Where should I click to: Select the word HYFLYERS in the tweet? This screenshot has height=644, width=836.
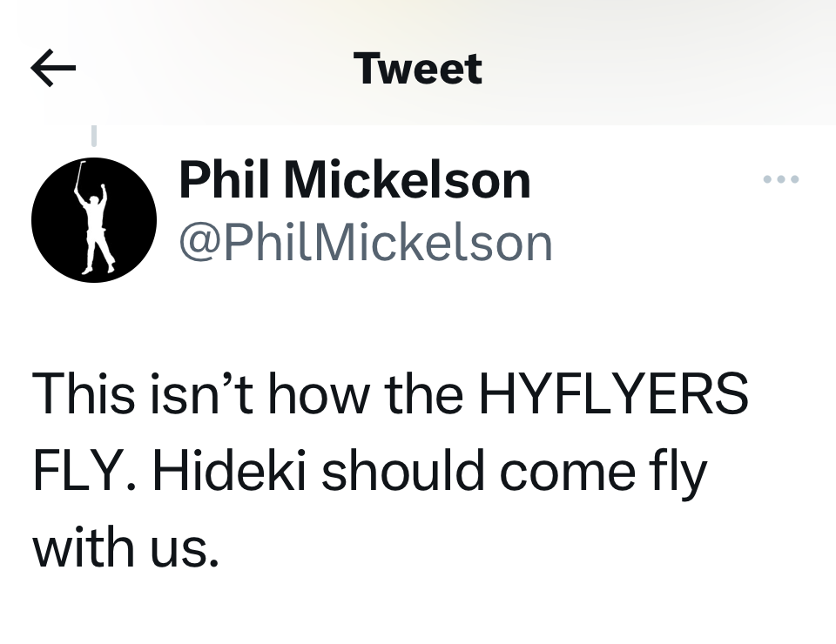pyautogui.click(x=612, y=394)
